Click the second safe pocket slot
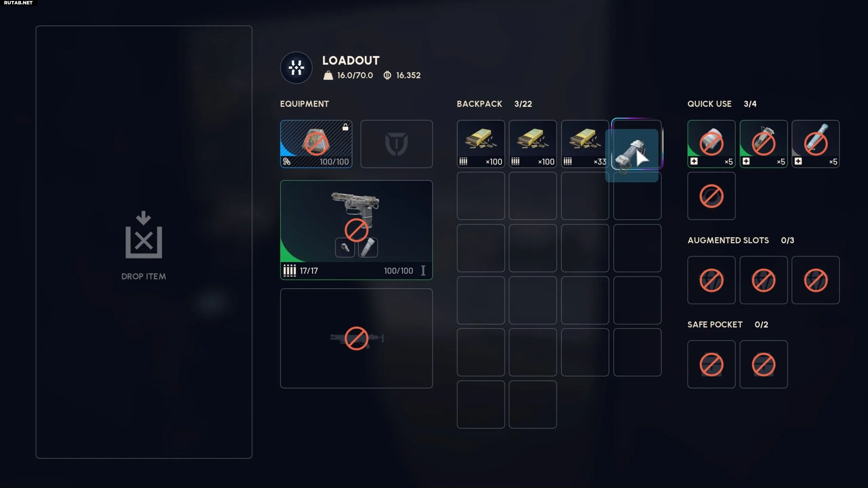Screen dimensions: 868x488 click(x=764, y=364)
